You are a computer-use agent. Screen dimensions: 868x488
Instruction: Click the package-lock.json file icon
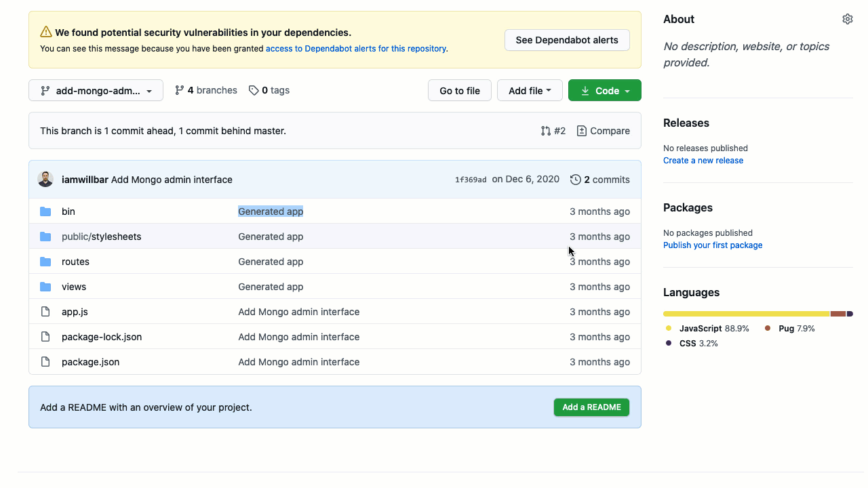(x=45, y=337)
